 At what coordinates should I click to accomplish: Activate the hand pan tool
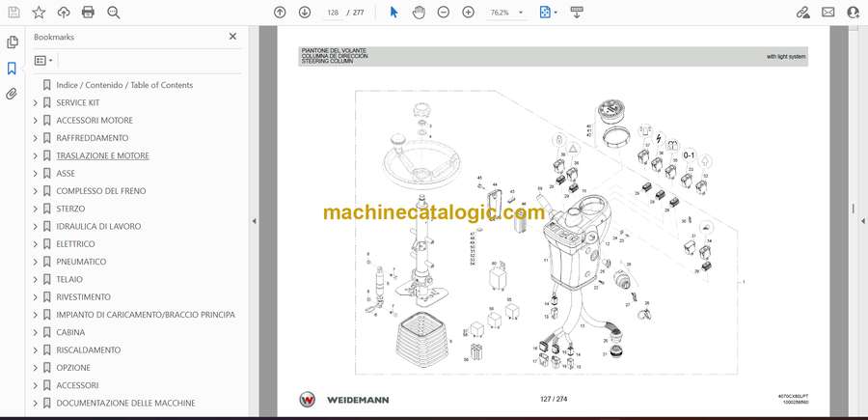[420, 13]
